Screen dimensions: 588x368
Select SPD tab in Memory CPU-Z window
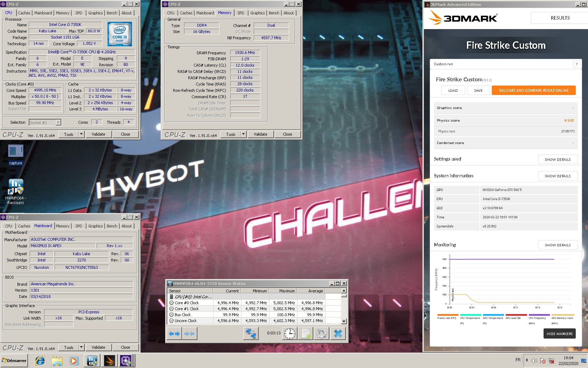pos(241,13)
